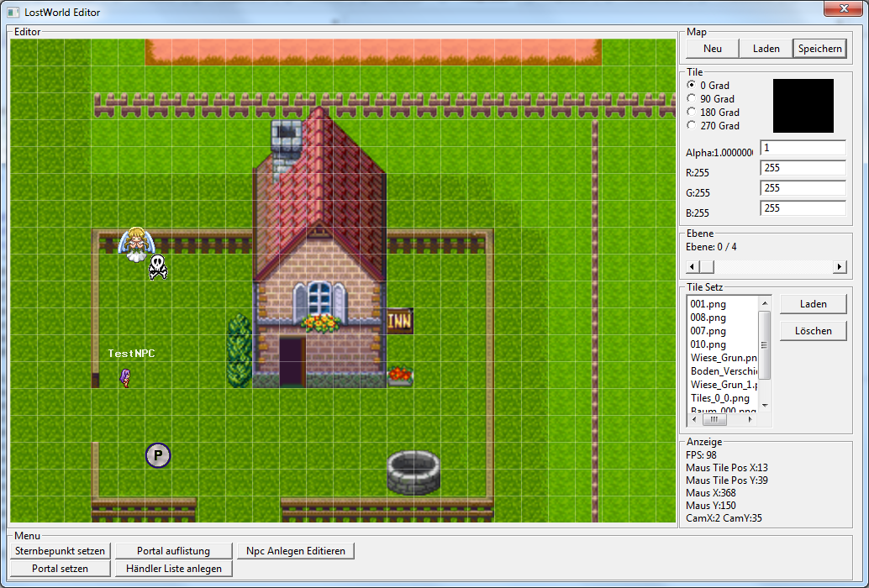Click the 'CamX:2 CamY:35' readout
The width and height of the screenshot is (869, 588).
724,518
